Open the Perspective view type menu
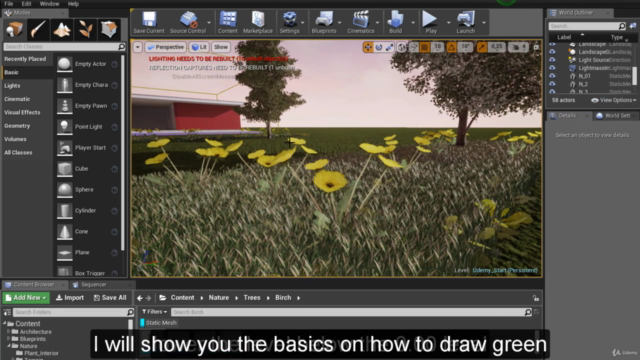The width and height of the screenshot is (640, 360). (166, 47)
